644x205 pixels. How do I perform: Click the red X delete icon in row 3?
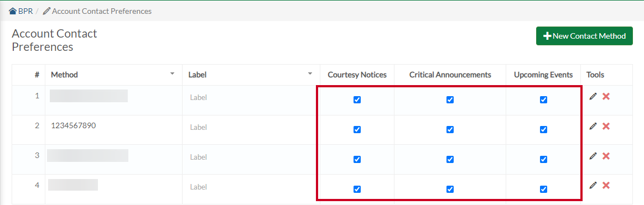click(x=606, y=156)
